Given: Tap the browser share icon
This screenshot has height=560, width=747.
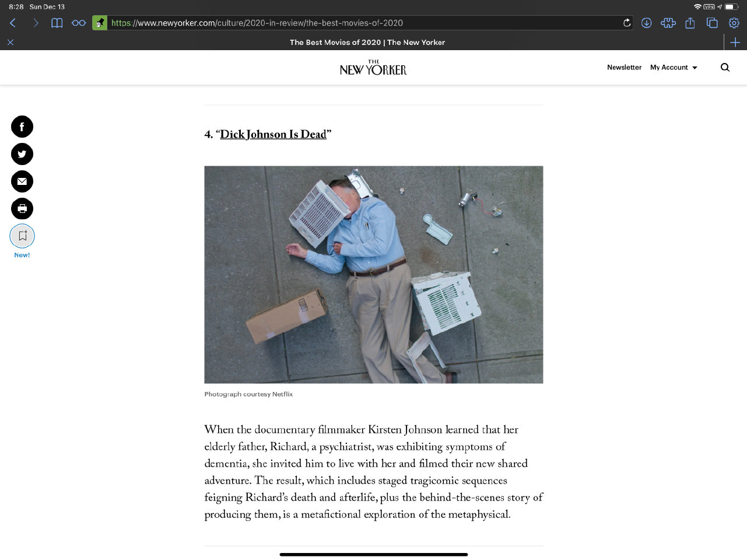Looking at the screenshot, I should point(690,23).
